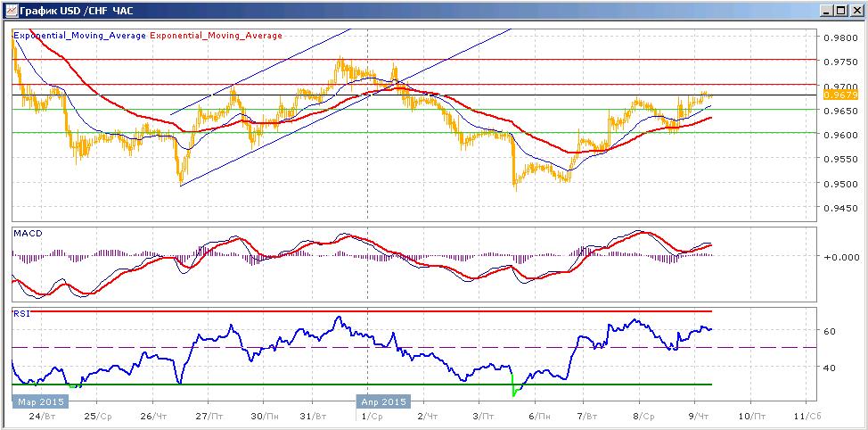Click the 0.9500 level on price scale

click(x=839, y=184)
